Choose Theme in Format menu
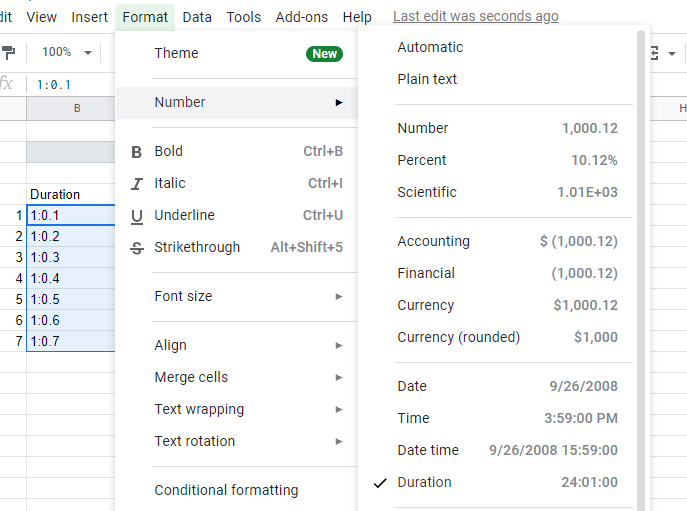The image size is (687, 511). 237,53
